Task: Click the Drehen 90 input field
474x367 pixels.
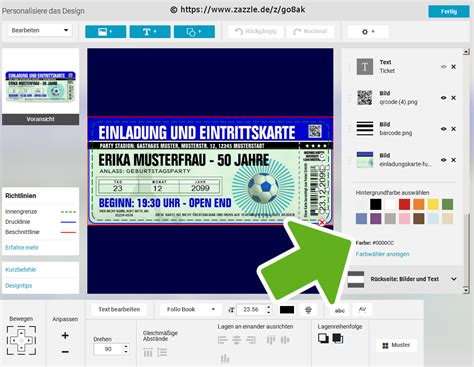Action: [x=109, y=349]
